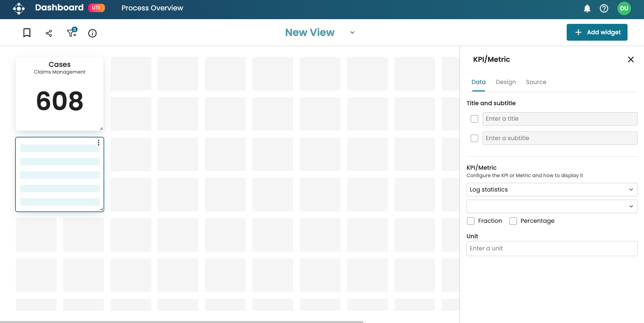The image size is (644, 323).
Task: Open the Log statistics dropdown
Action: tap(552, 190)
